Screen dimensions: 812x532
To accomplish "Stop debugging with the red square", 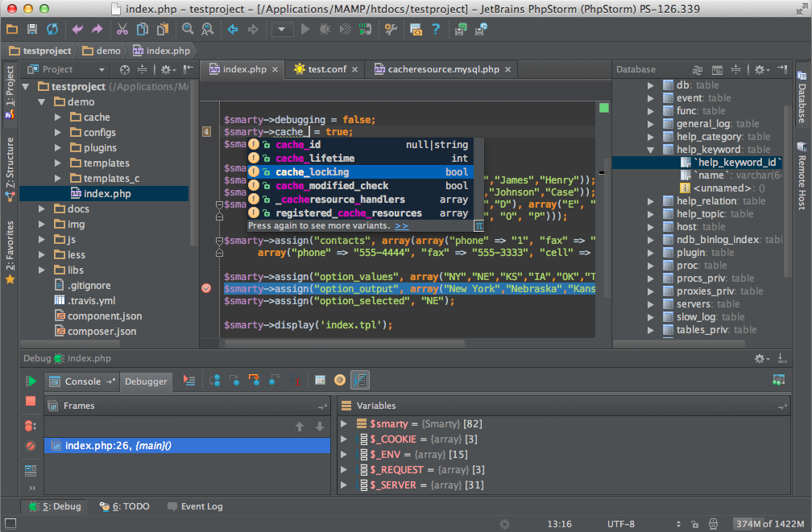I will click(31, 401).
